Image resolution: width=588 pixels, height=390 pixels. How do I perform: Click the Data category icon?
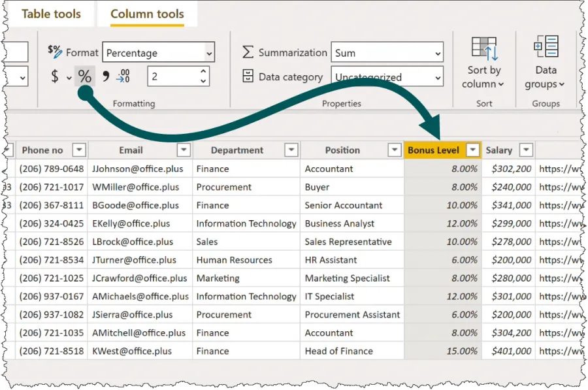(248, 76)
